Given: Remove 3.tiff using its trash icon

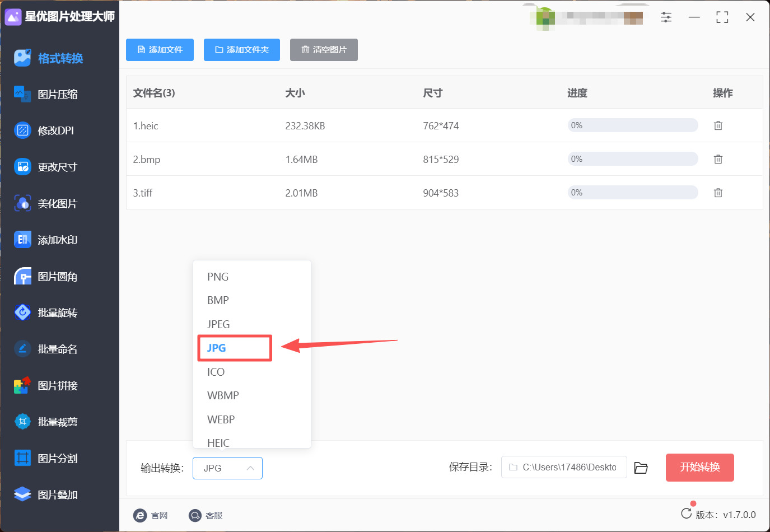Looking at the screenshot, I should pyautogui.click(x=718, y=193).
